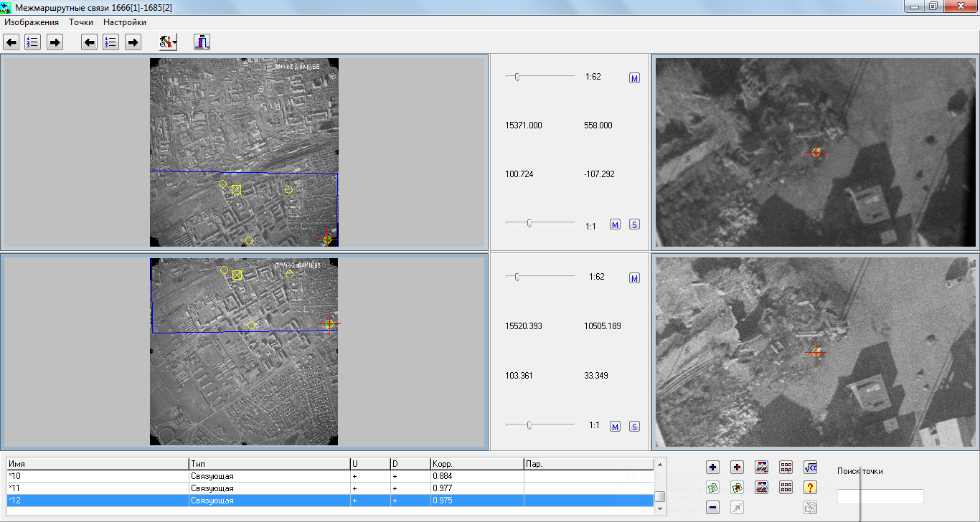
Task: Click the Имя column header
Action: click(98, 464)
